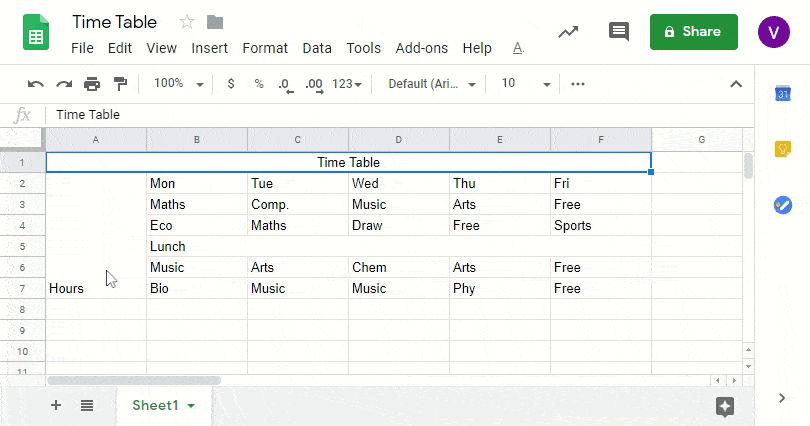Viewport: 810px width, 426px height.
Task: Add a new sheet with plus button
Action: tap(56, 405)
